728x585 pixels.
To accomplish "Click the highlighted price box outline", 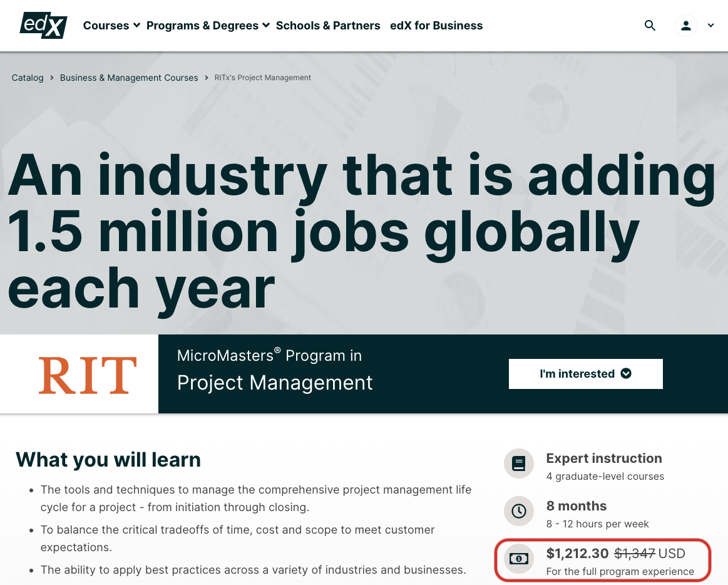I will pyautogui.click(x=602, y=561).
